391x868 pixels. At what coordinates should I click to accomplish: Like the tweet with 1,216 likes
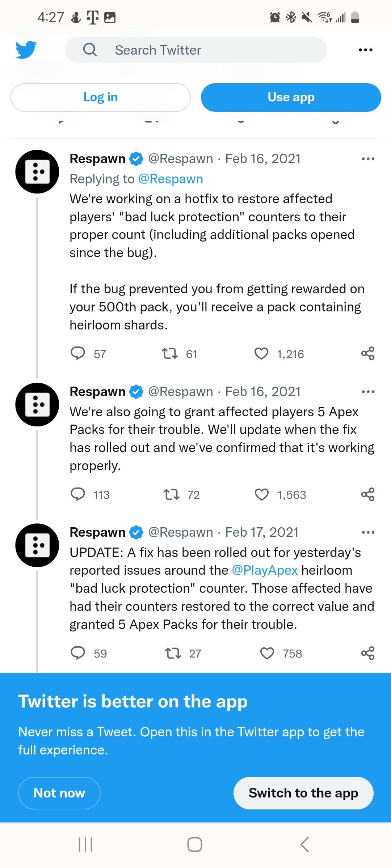pyautogui.click(x=261, y=353)
